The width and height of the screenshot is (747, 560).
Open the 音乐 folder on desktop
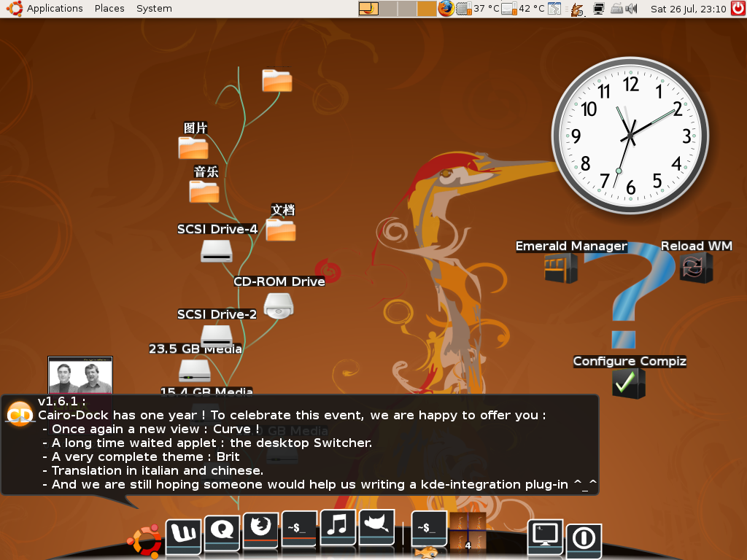[204, 192]
